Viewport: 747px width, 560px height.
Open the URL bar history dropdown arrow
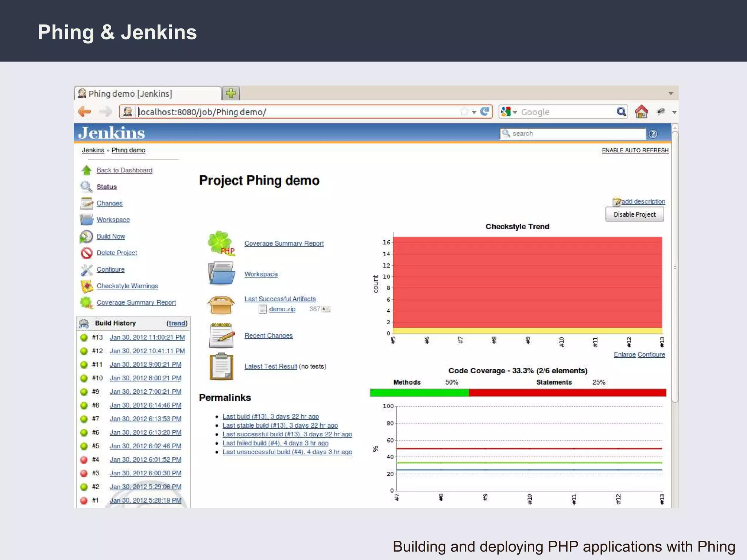pyautogui.click(x=474, y=112)
